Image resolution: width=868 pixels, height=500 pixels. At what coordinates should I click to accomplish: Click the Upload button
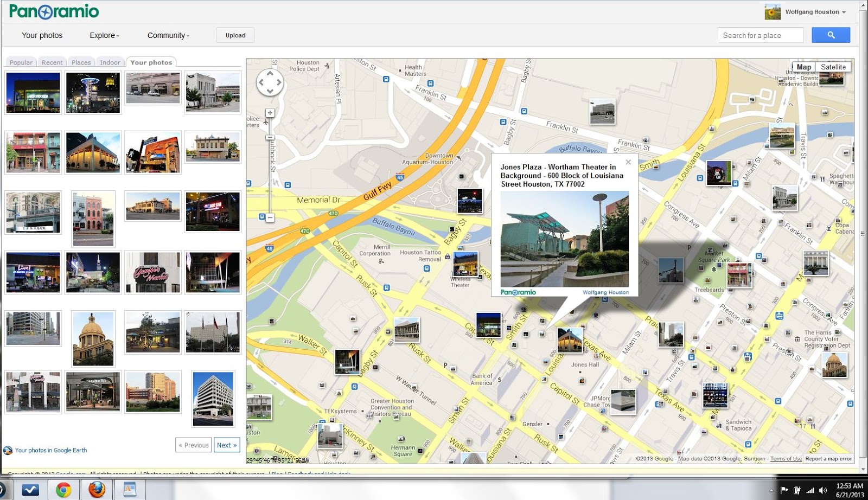tap(235, 35)
